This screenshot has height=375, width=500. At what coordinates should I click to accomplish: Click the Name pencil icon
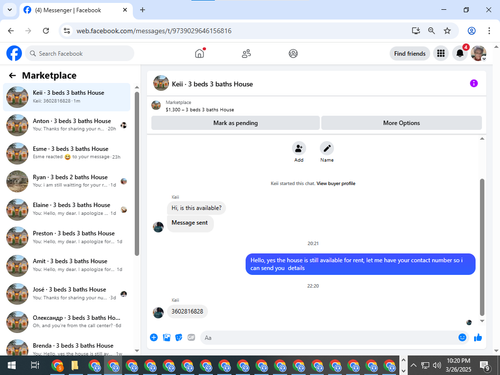[x=327, y=148]
